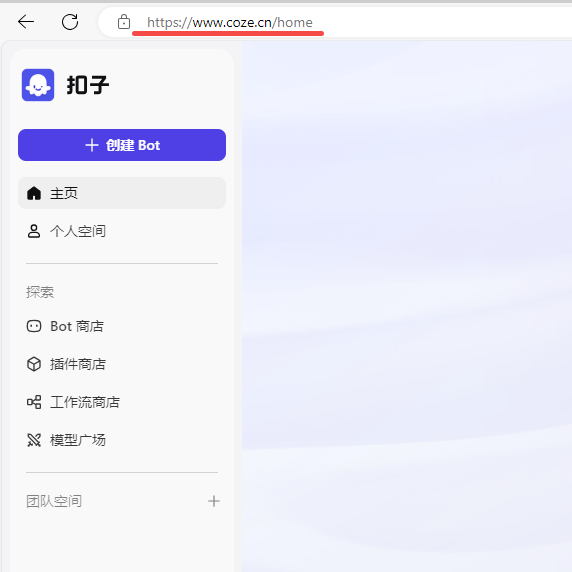This screenshot has height=572, width=572.
Task: Open 工作流商店 workflow store
Action: tap(122, 402)
